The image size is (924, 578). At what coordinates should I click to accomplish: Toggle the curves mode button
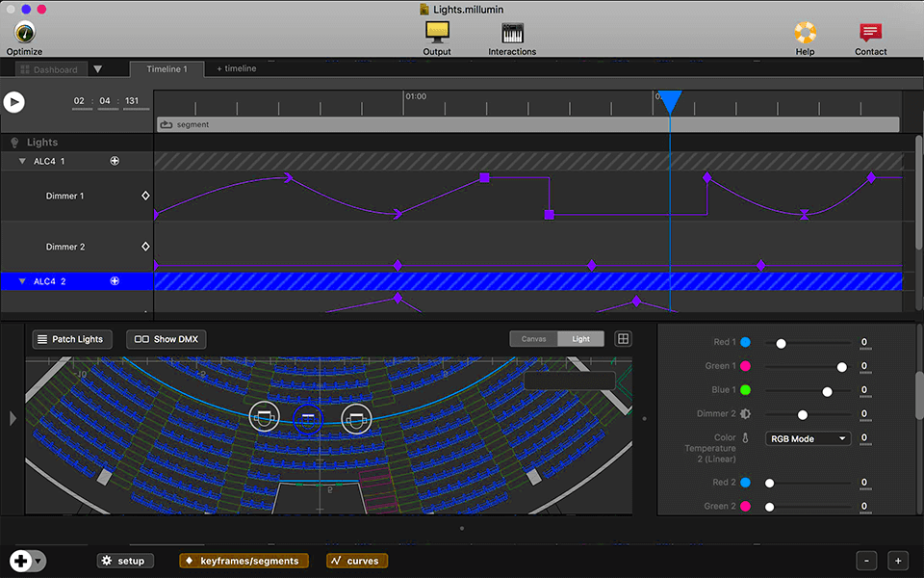(x=357, y=561)
